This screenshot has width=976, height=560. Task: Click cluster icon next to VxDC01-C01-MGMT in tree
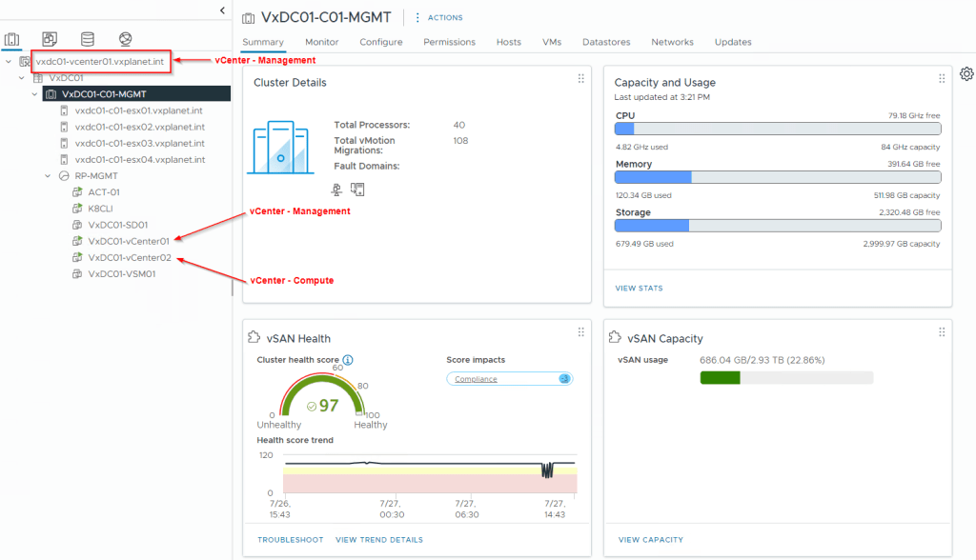51,94
